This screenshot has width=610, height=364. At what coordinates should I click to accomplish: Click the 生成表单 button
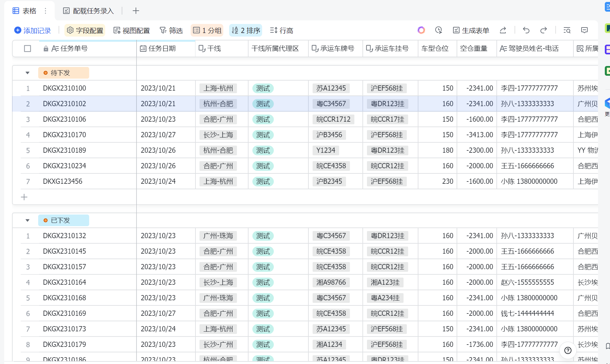[x=471, y=30]
